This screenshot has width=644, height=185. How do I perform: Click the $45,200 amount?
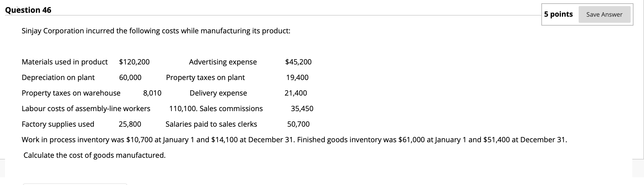click(298, 62)
